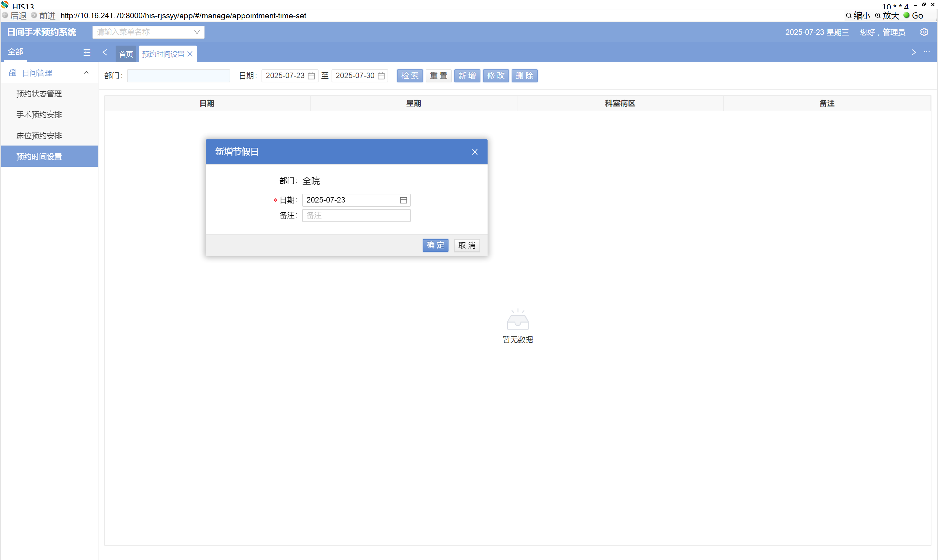Select 手术预约安排 in the sidebar
The image size is (938, 560).
click(39, 114)
